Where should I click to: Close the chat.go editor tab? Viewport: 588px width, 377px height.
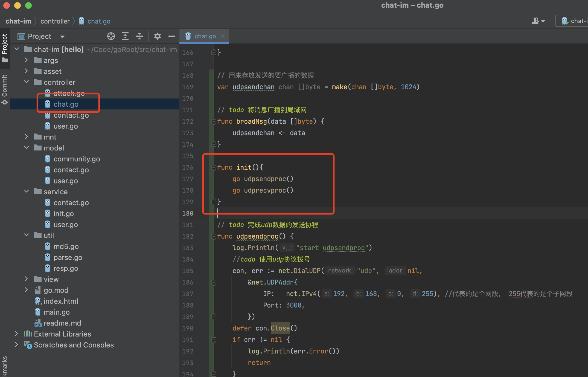click(x=223, y=36)
